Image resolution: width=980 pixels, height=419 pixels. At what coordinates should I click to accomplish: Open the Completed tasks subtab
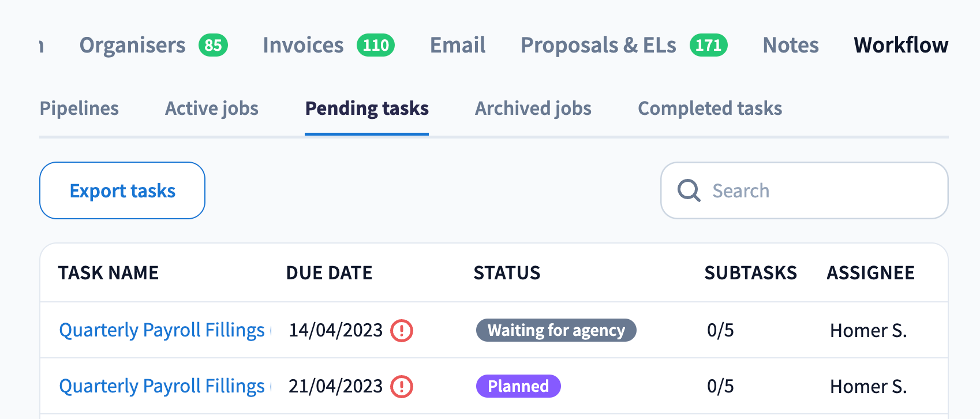[710, 109]
